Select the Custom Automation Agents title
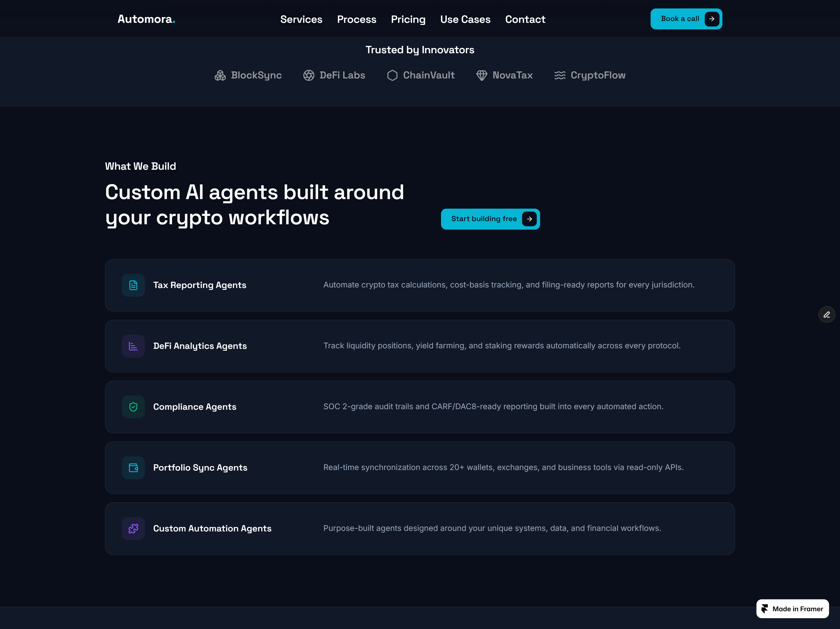Image resolution: width=840 pixels, height=629 pixels. [x=212, y=529]
